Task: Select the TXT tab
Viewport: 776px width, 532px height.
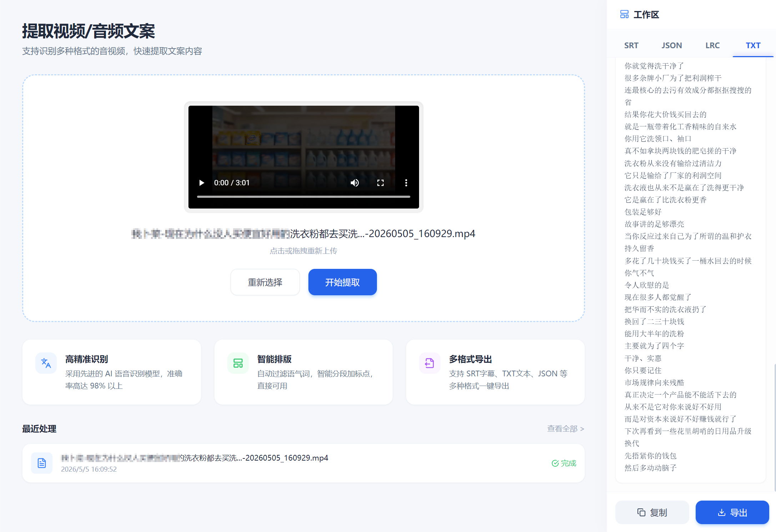Action: (x=753, y=45)
